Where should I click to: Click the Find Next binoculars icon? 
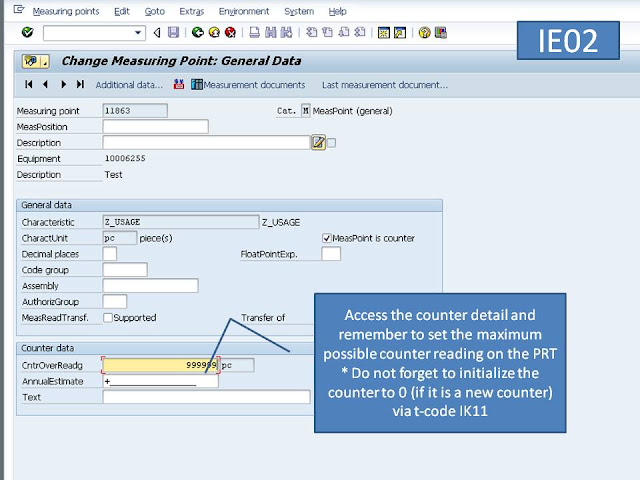[x=287, y=32]
